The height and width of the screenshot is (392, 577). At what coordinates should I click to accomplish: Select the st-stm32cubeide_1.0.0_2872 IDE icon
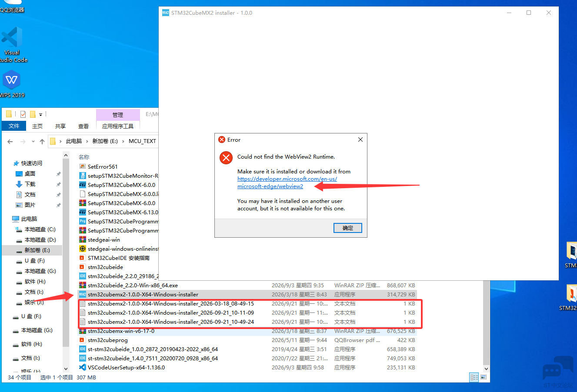83,349
